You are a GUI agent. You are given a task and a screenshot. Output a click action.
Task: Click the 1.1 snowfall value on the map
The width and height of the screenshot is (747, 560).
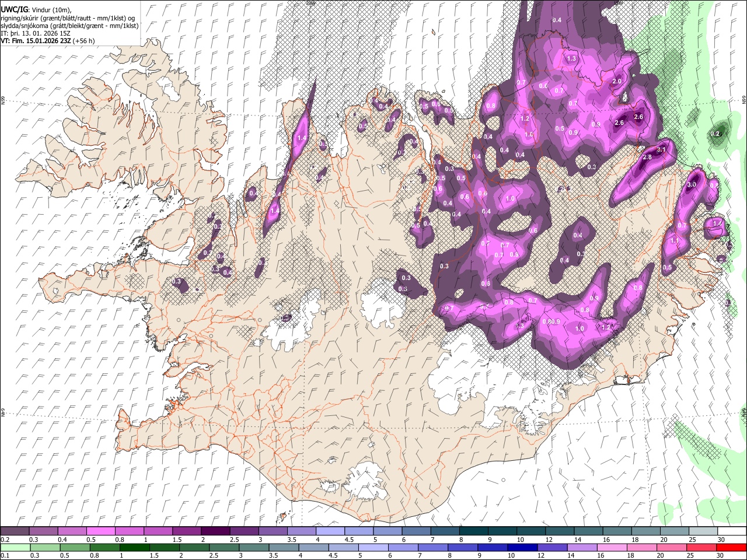tap(675, 240)
